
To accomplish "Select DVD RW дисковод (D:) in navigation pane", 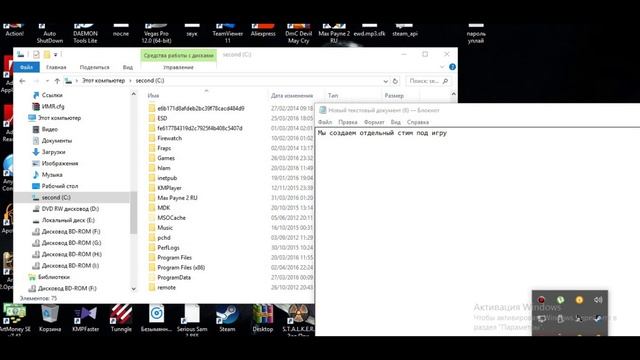I will pos(70,209).
